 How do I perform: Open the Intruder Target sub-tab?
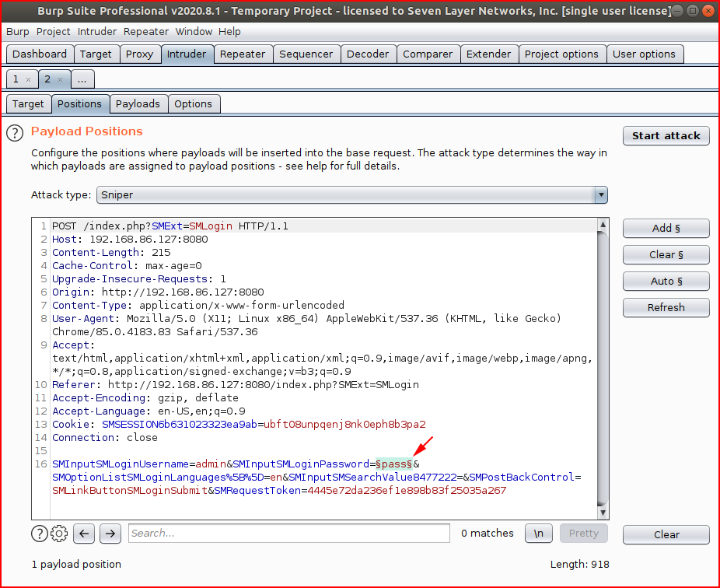click(29, 103)
